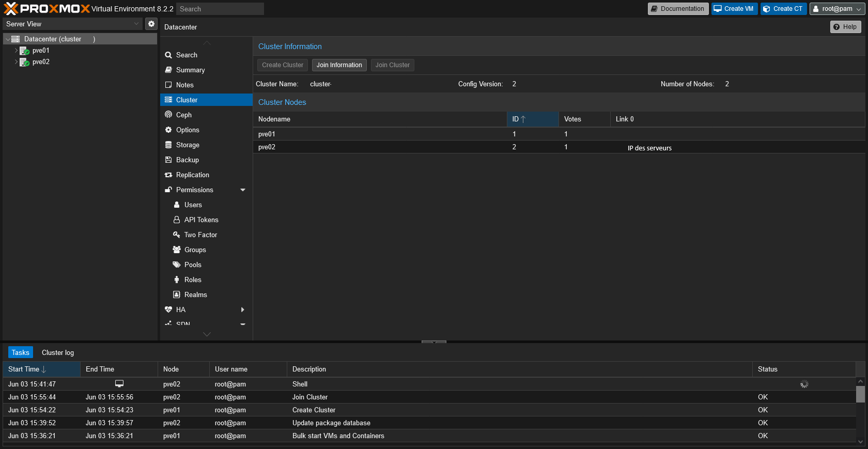The height and width of the screenshot is (449, 868).
Task: Expand the HA submenu arrow
Action: point(243,309)
